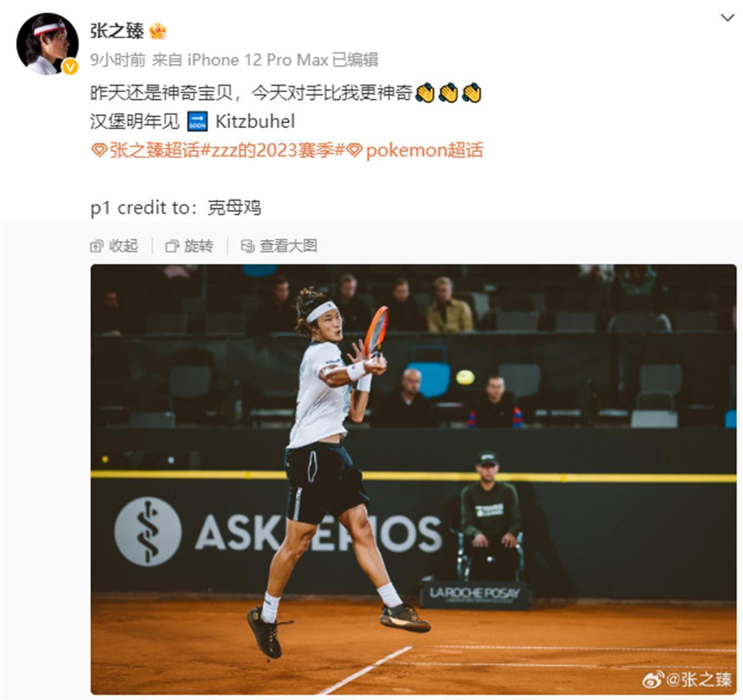The image size is (743, 700).
Task: Click the poster's profile avatar
Action: (x=47, y=44)
